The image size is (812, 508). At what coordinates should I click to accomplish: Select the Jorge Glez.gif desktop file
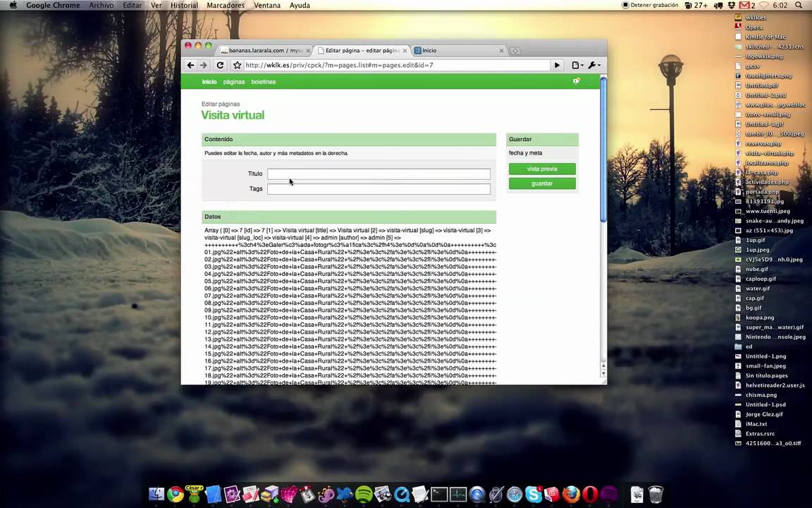point(759,414)
